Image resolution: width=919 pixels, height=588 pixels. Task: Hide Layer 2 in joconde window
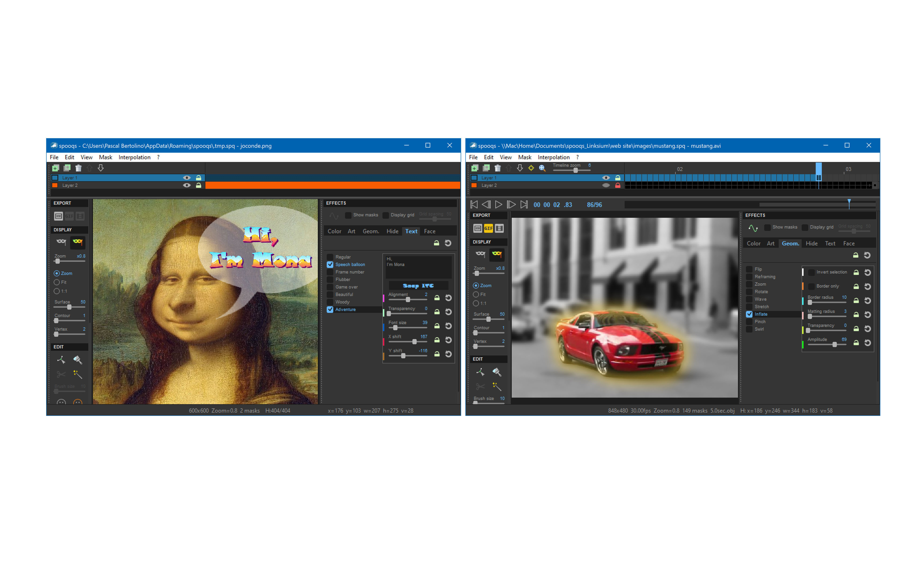click(187, 185)
